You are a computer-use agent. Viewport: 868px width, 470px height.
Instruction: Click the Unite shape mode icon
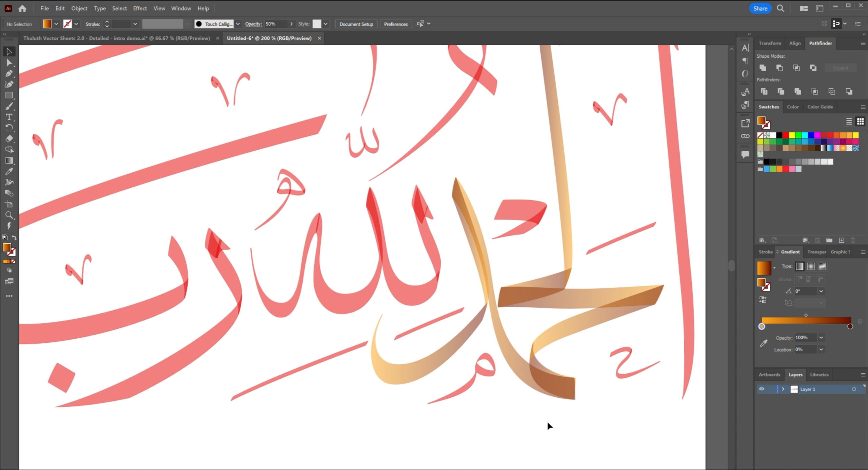click(763, 68)
